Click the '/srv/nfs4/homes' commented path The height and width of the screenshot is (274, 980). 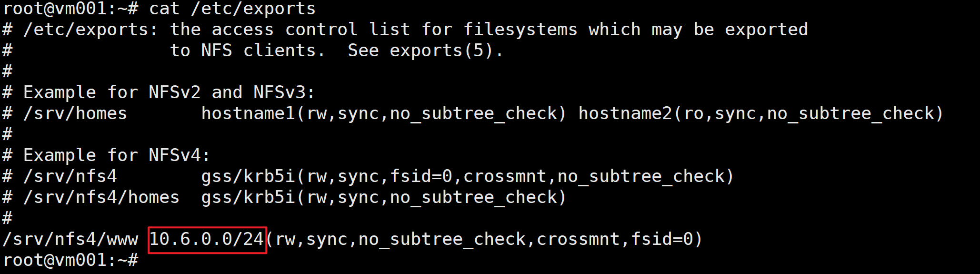[101, 198]
